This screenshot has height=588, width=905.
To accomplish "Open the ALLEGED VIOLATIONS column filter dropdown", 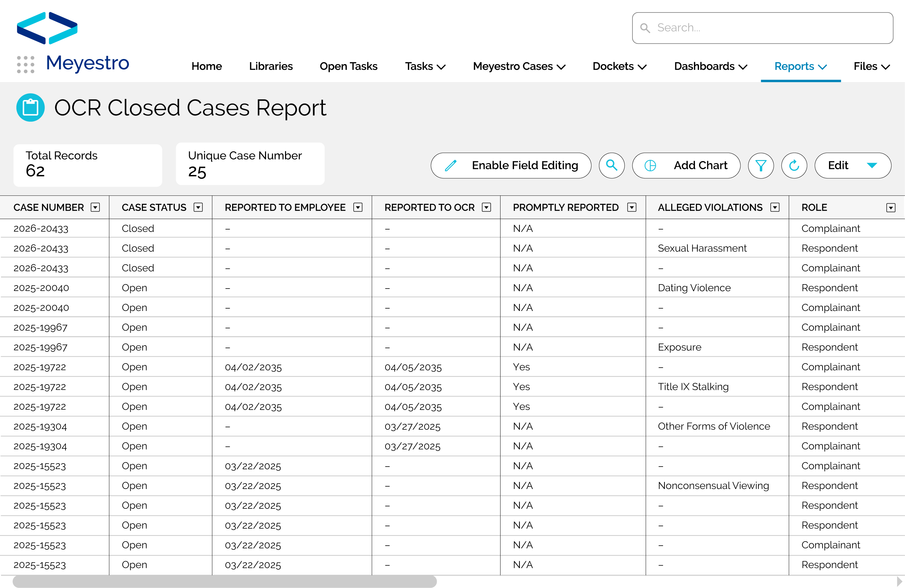I will click(776, 208).
